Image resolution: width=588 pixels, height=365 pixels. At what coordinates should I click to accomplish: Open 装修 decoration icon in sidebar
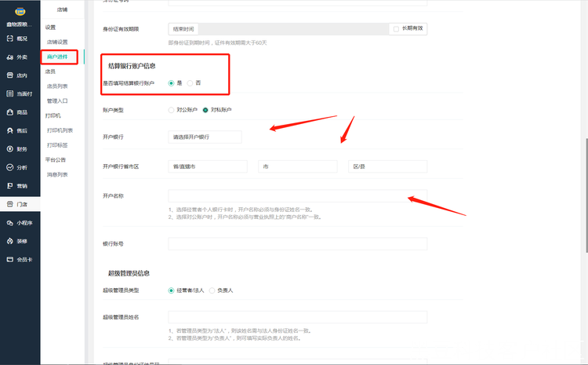(10, 241)
